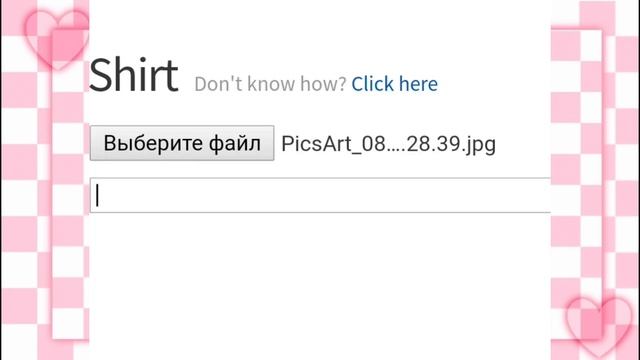Click the blank white area below the text input

click(x=320, y=286)
